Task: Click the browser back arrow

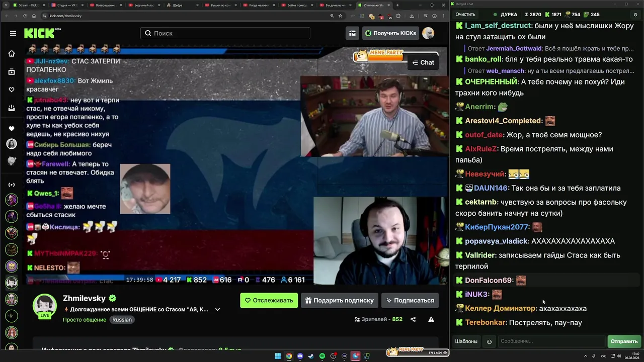Action: pyautogui.click(x=6, y=16)
